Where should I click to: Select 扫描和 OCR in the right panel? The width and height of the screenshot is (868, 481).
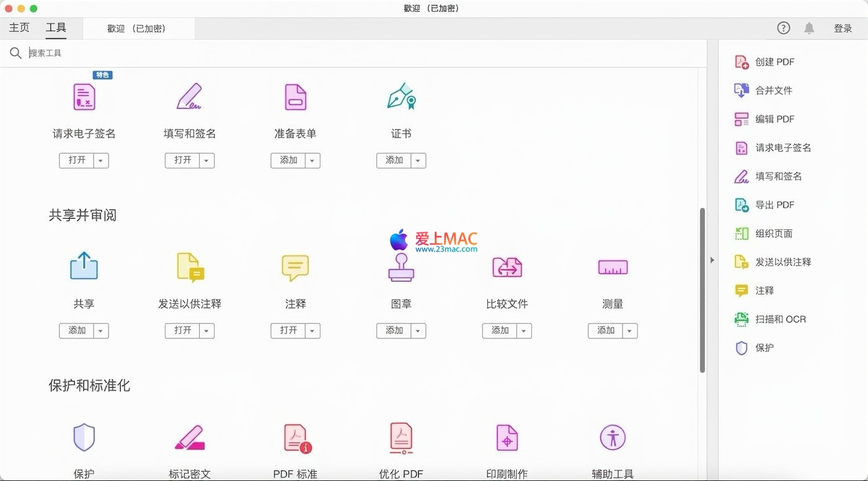[x=780, y=319]
